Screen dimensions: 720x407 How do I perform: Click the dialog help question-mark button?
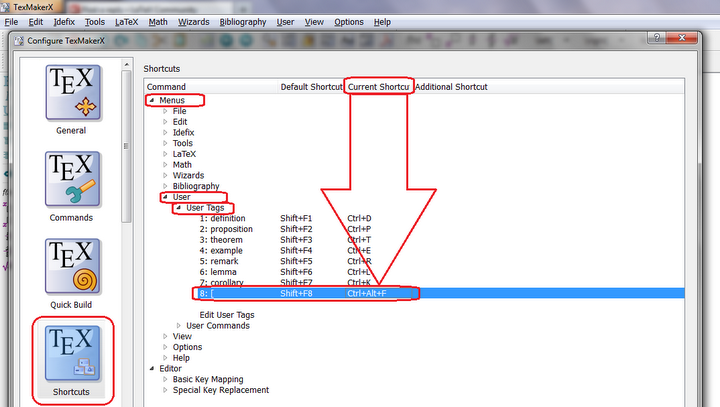[657, 38]
